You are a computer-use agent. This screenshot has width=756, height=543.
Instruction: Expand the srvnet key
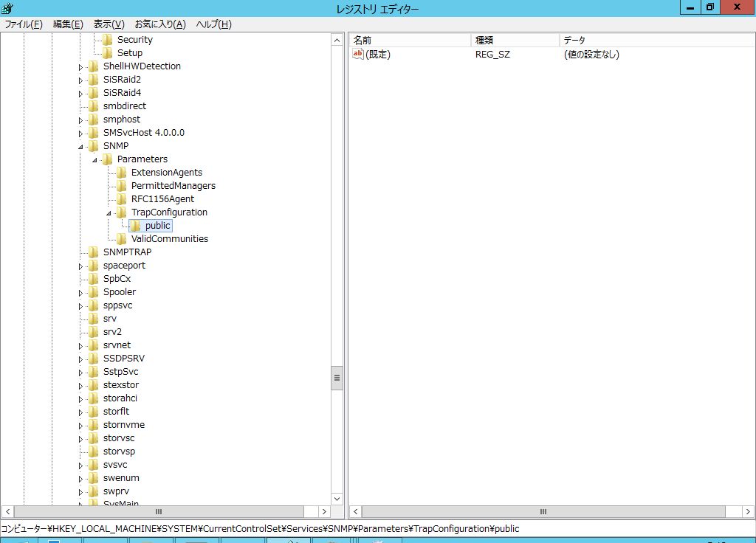coord(80,346)
